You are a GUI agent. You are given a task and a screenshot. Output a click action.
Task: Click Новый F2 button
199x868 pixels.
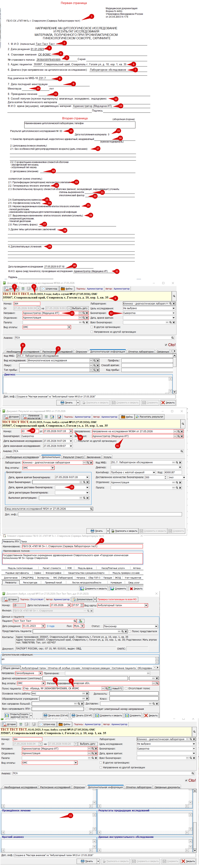click(116, 688)
